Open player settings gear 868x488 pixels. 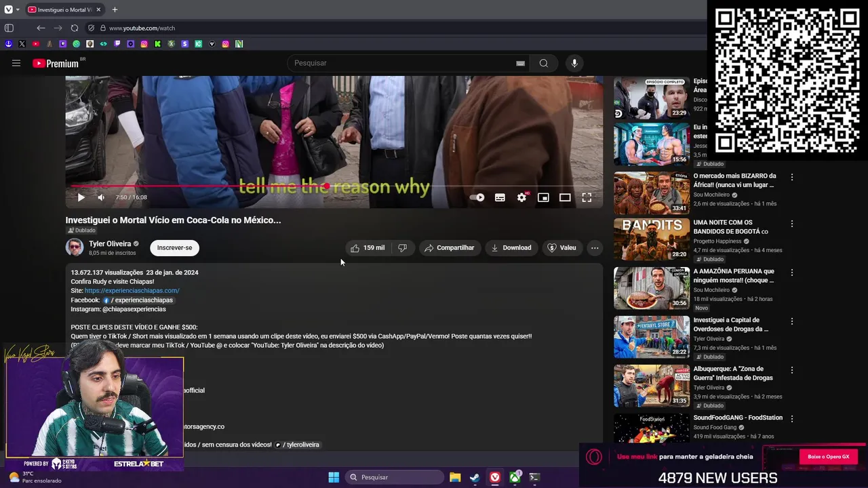pyautogui.click(x=521, y=197)
